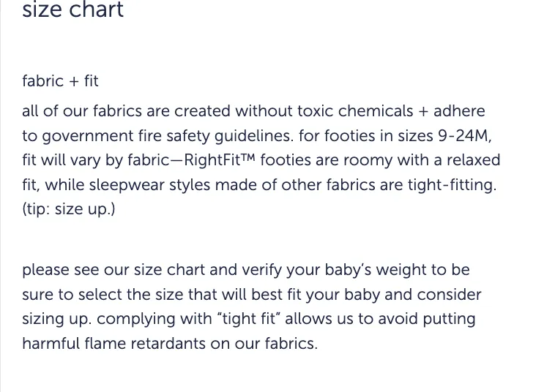This screenshot has height=392, width=555.
Task: Click "please see our size chart" text
Action: (113, 270)
